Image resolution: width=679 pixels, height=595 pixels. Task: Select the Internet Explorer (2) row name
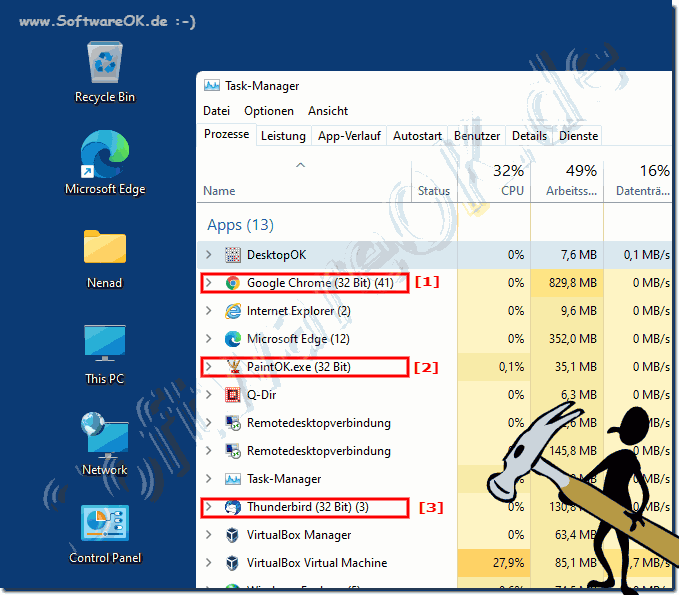point(299,311)
